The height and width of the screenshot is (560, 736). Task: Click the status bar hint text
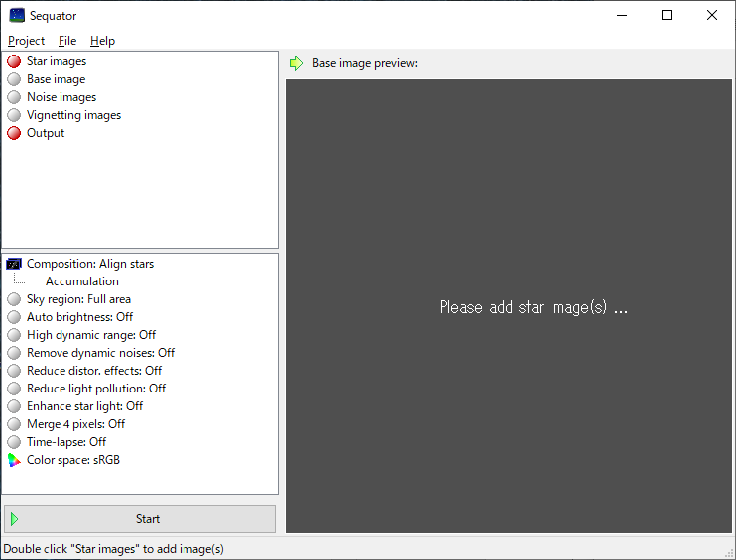pos(114,549)
